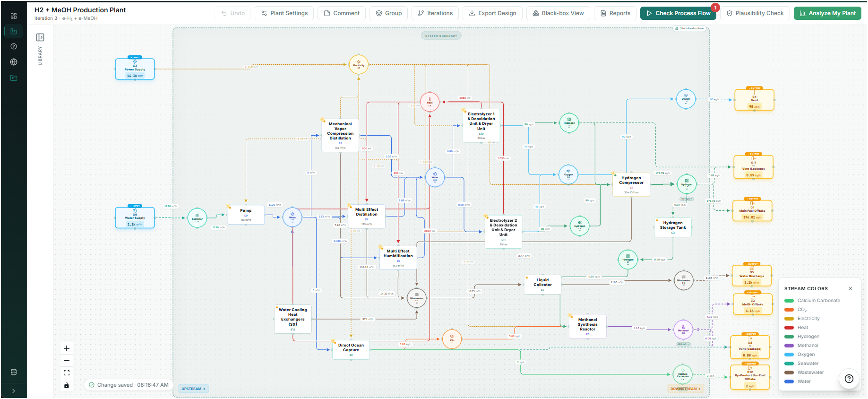The width and height of the screenshot is (868, 399).
Task: Switch to Black-box View
Action: pos(558,13)
